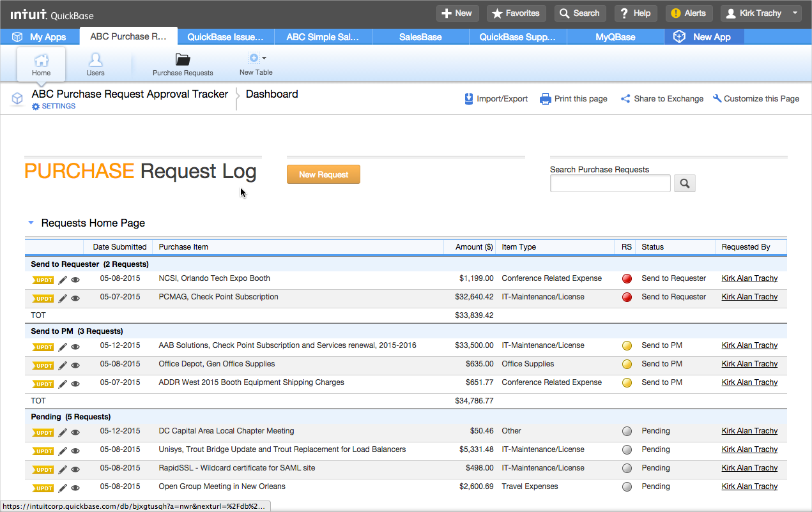Click eye view icon for PCMAG Check Point Subscription
The height and width of the screenshot is (512, 812).
(75, 298)
